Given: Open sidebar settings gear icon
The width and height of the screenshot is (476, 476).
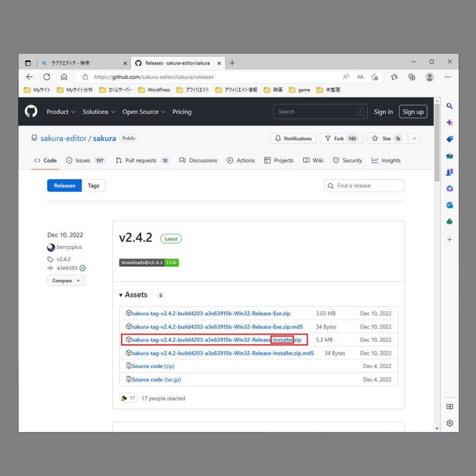Looking at the screenshot, I should 450,423.
